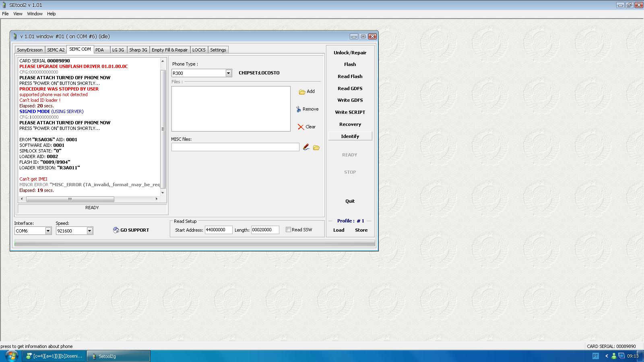
Task: Click the inner window #01 phone icon
Action: [x=15, y=36]
